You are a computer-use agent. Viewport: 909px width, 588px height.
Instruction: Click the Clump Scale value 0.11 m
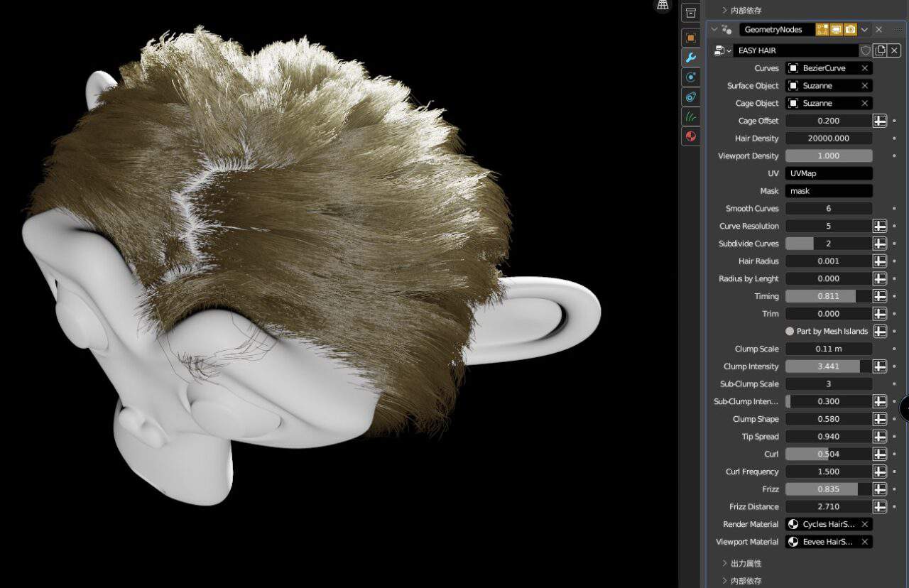(829, 349)
